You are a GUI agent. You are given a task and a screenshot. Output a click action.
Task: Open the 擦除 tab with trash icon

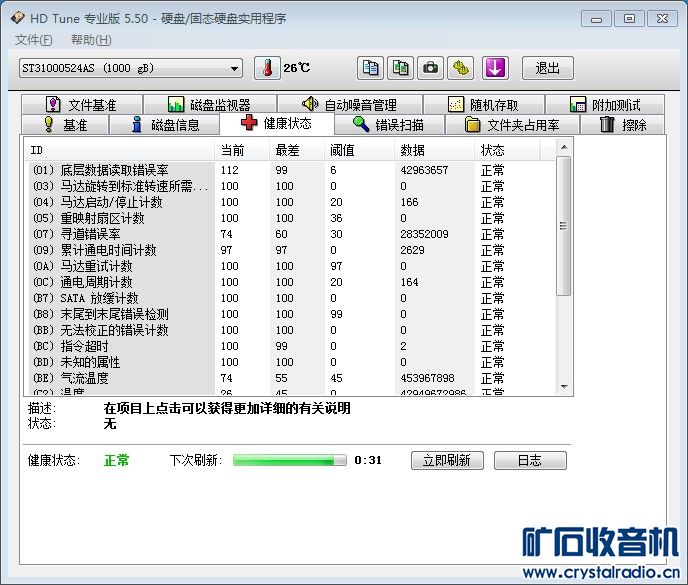622,125
